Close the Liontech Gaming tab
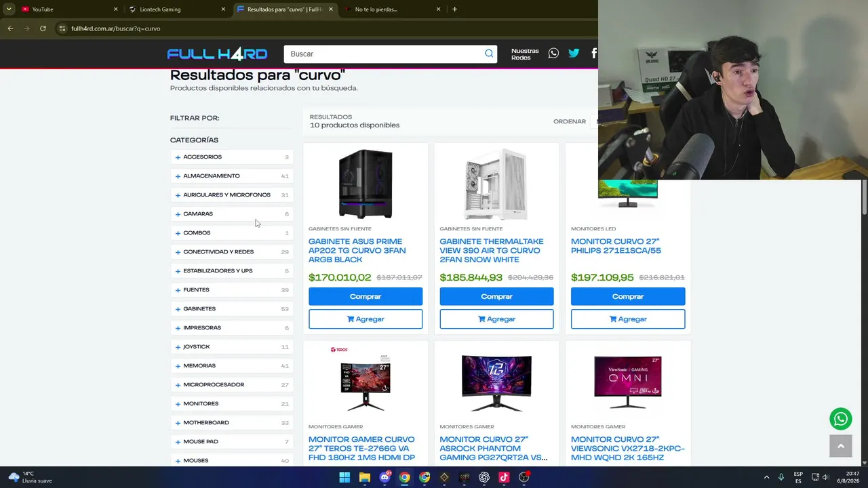The height and width of the screenshot is (488, 868). [223, 9]
